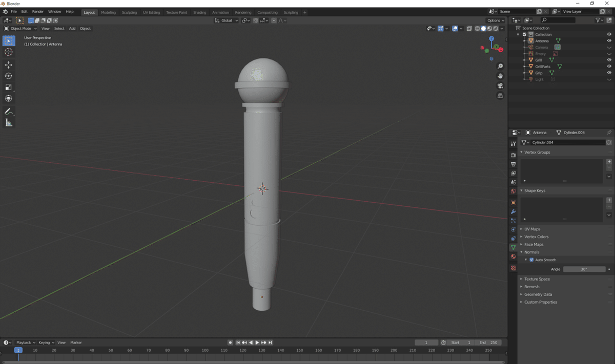Choose the Annotate pencil tool
Image resolution: width=615 pixels, height=364 pixels.
point(9,112)
